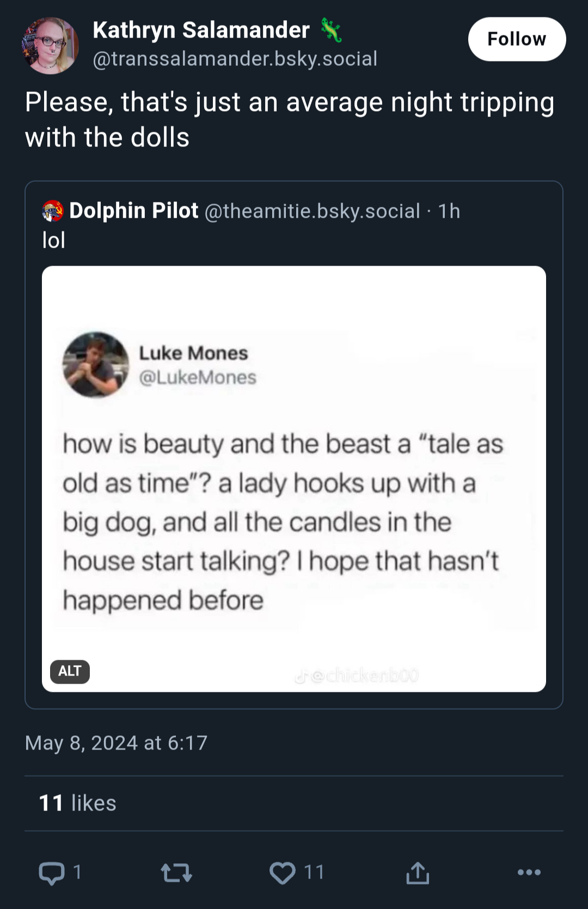Open Dolphin Pilot's small avatar
This screenshot has width=588, height=909.
(53, 211)
